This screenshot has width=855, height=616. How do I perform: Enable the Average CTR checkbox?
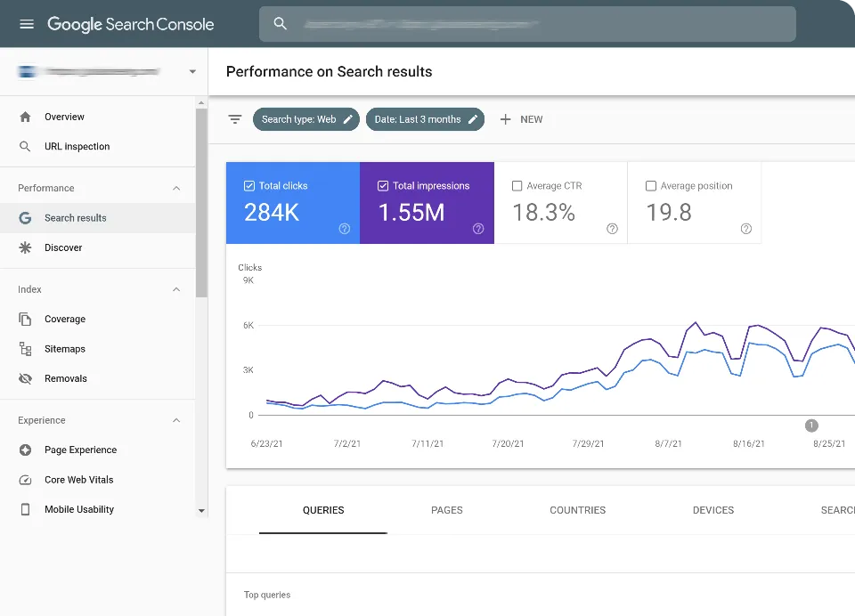[517, 186]
